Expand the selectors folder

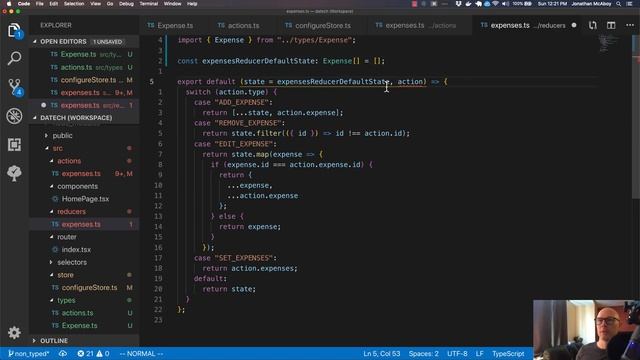coord(72,262)
